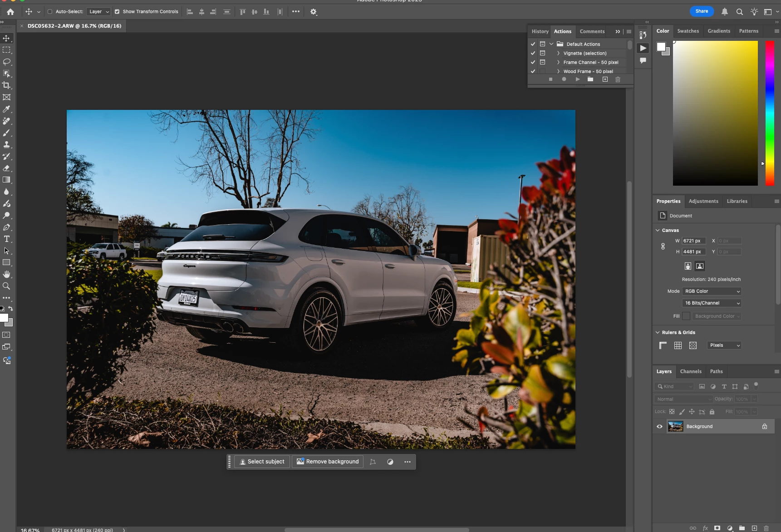Click the canvas height field

[x=693, y=252]
